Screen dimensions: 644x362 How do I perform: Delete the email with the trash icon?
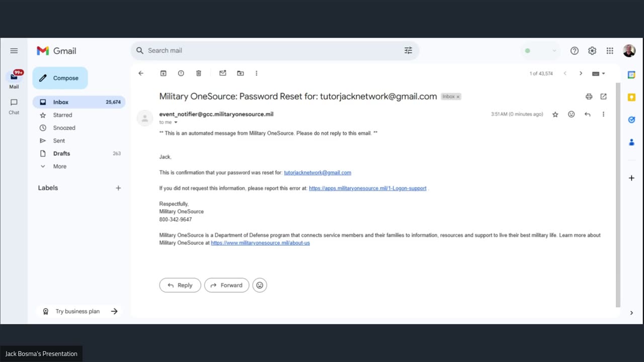199,73
